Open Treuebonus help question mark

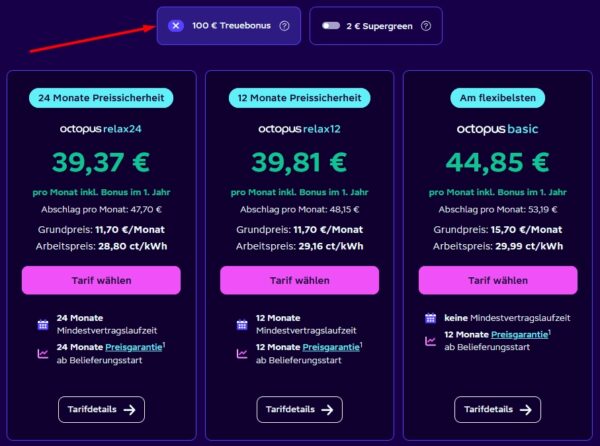coord(284,25)
